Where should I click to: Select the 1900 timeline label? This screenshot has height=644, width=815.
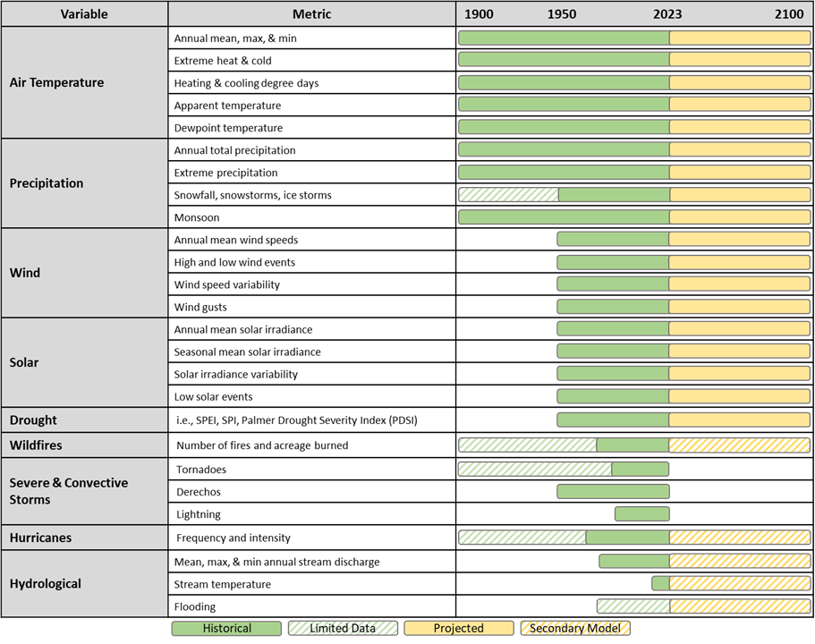point(480,13)
